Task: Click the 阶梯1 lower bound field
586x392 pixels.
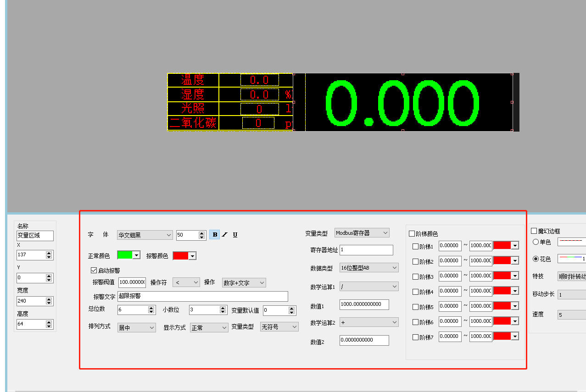Action: point(450,245)
